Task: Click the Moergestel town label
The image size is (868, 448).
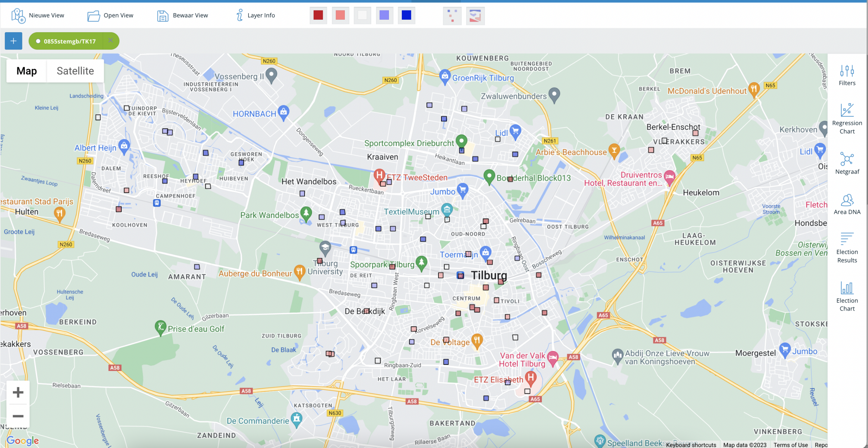Action: coord(755,353)
